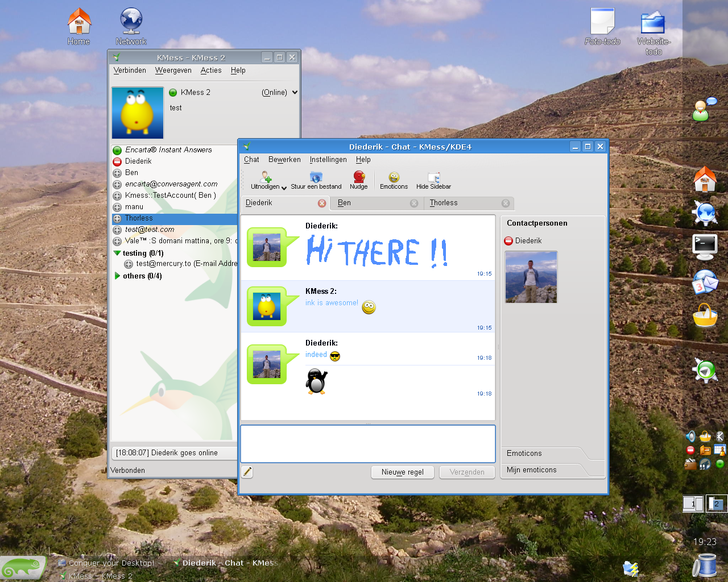
Task: Click the red blocked status tray icon
Action: (x=690, y=450)
